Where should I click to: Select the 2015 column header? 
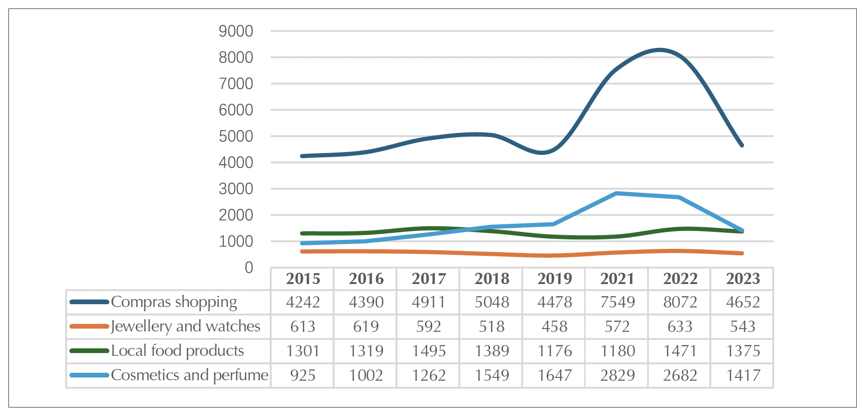click(x=303, y=278)
